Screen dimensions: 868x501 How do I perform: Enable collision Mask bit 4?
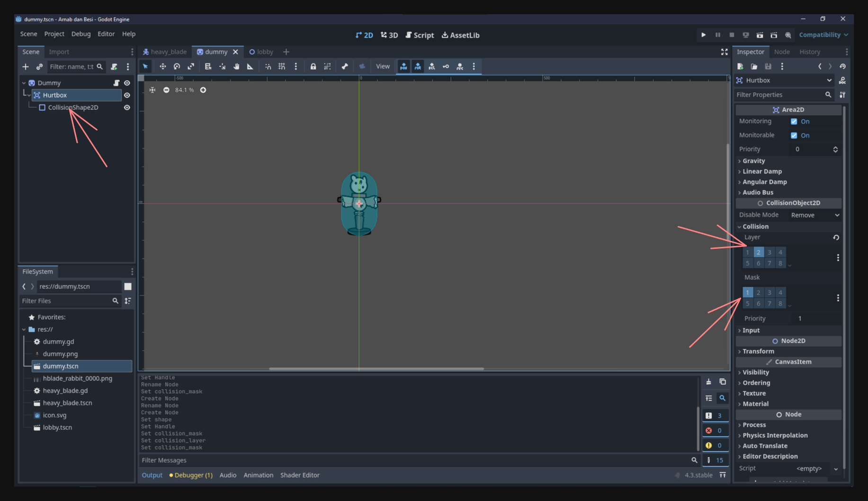pos(780,292)
